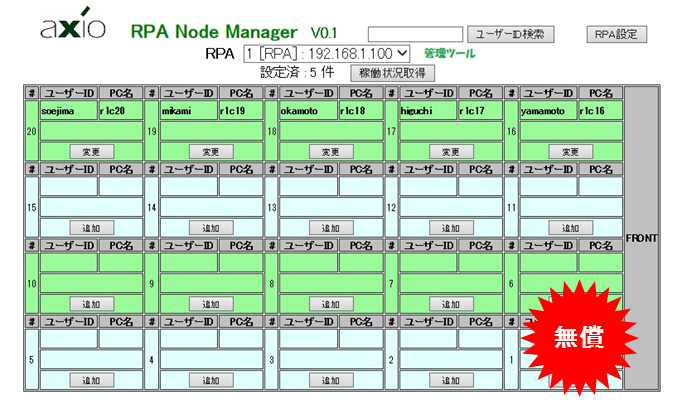682x409 pixels.
Task: Click 追加 button for node 2
Action: pyautogui.click(x=451, y=380)
